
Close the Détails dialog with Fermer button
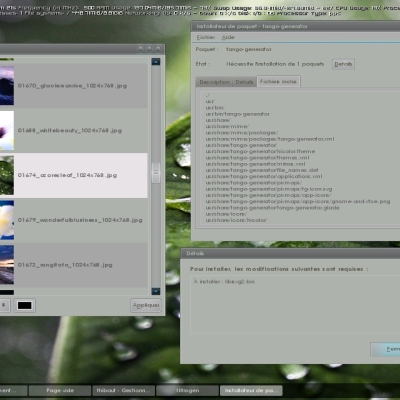click(385, 349)
